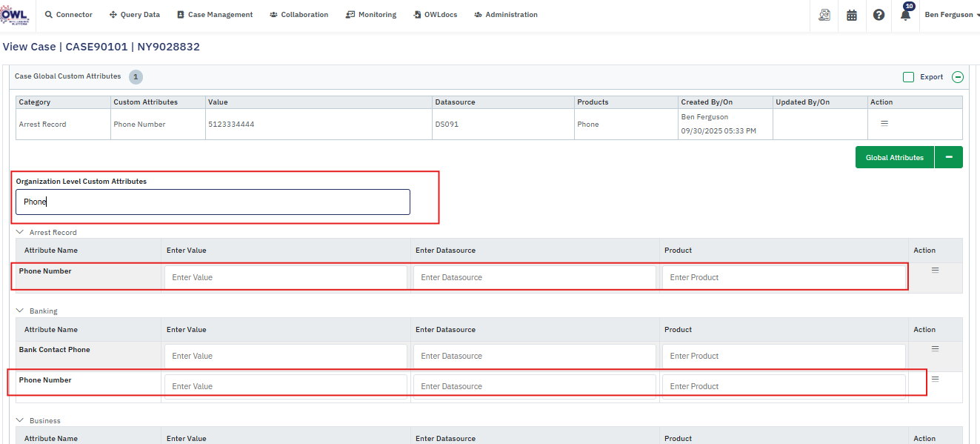
Task: Open the calendar icon in header
Action: point(851,15)
